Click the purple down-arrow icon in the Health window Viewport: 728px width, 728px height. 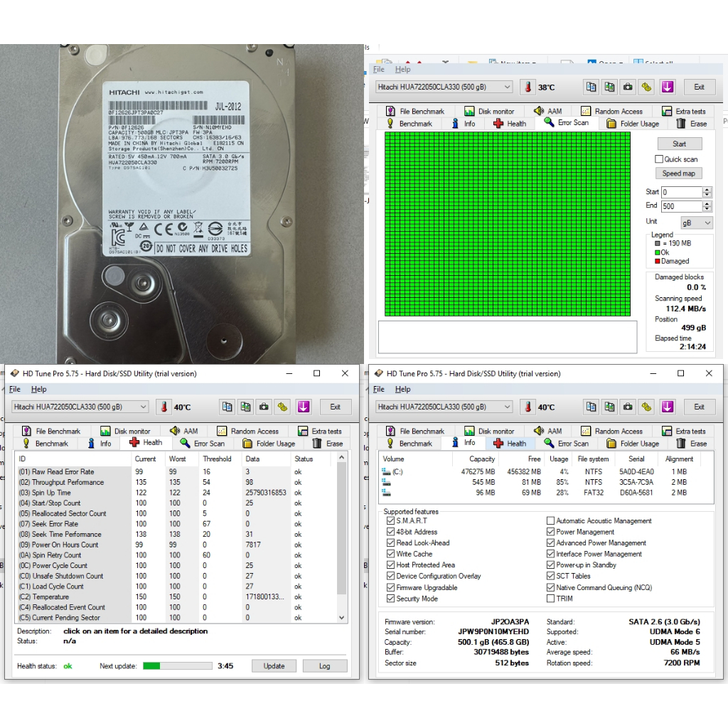[x=304, y=407]
